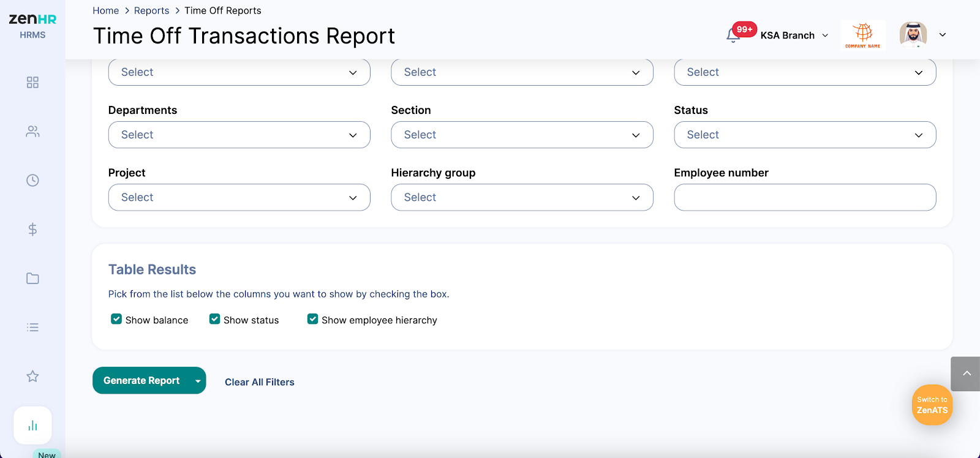Open the dollar sign payroll icon
Image resolution: width=980 pixels, height=458 pixels.
tap(32, 230)
